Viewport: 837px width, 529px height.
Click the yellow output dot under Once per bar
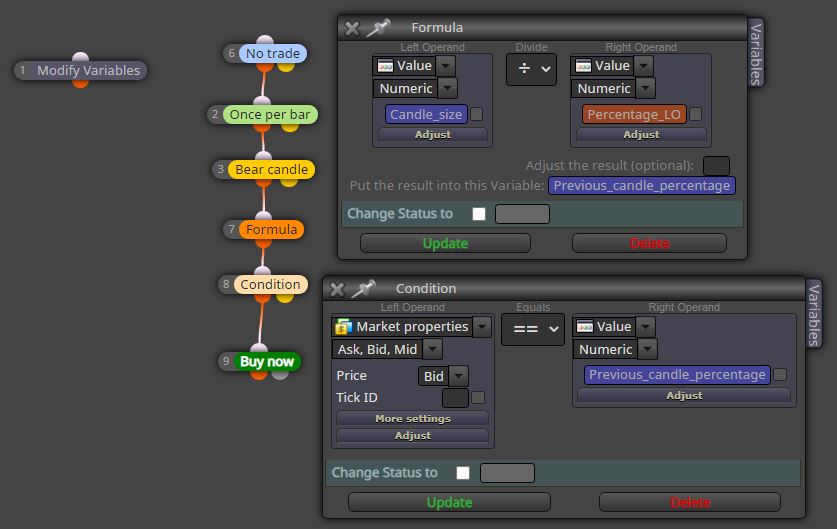point(290,127)
